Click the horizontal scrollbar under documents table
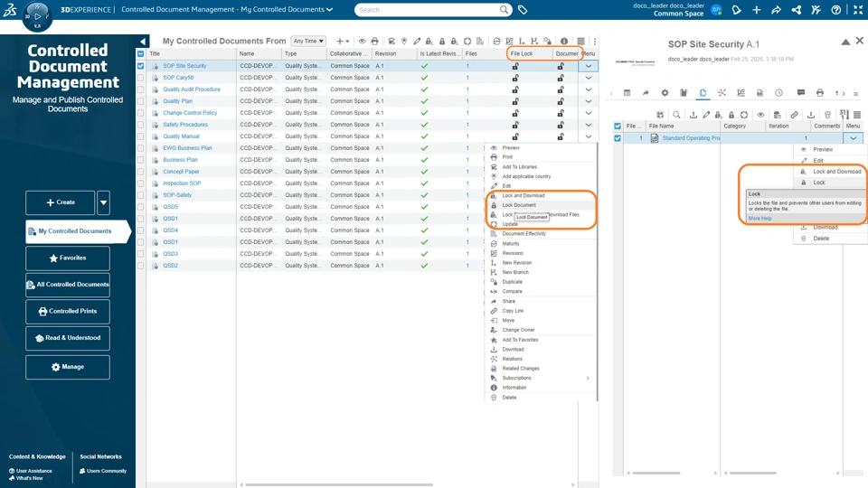868x488 pixels. point(339,484)
